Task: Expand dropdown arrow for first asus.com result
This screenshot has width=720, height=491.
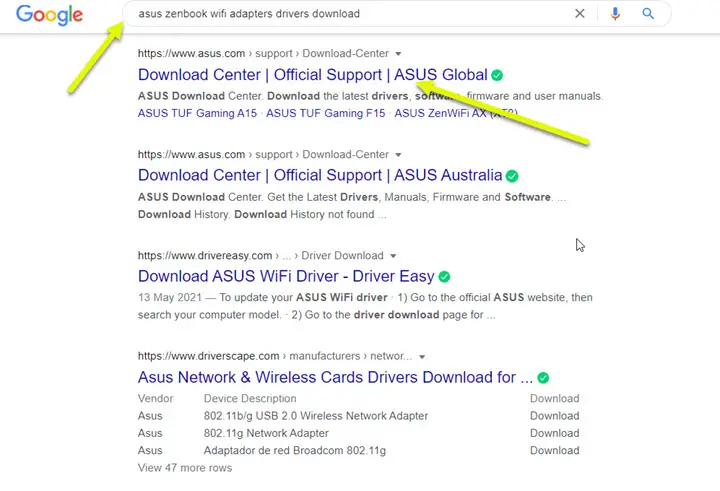Action: point(398,54)
